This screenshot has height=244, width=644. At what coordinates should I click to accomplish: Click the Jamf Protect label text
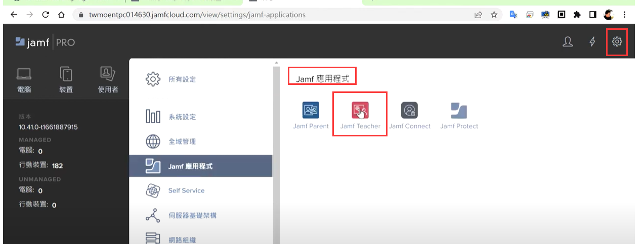pos(459,126)
